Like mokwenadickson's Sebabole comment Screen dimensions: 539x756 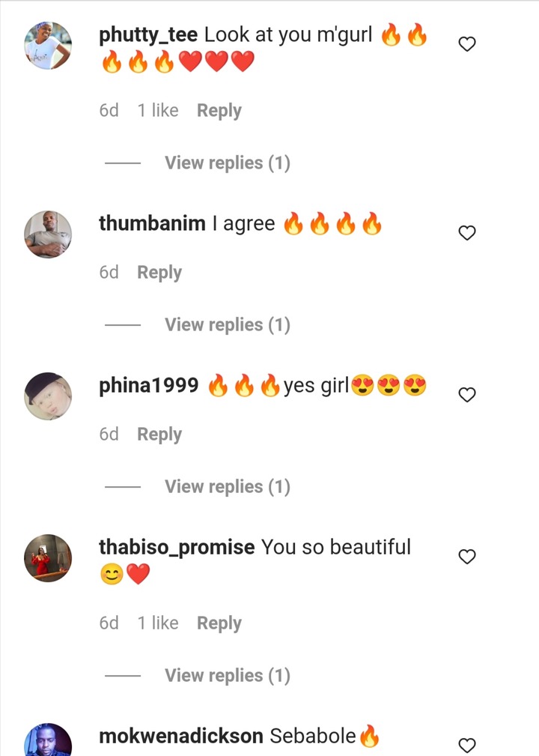466,745
